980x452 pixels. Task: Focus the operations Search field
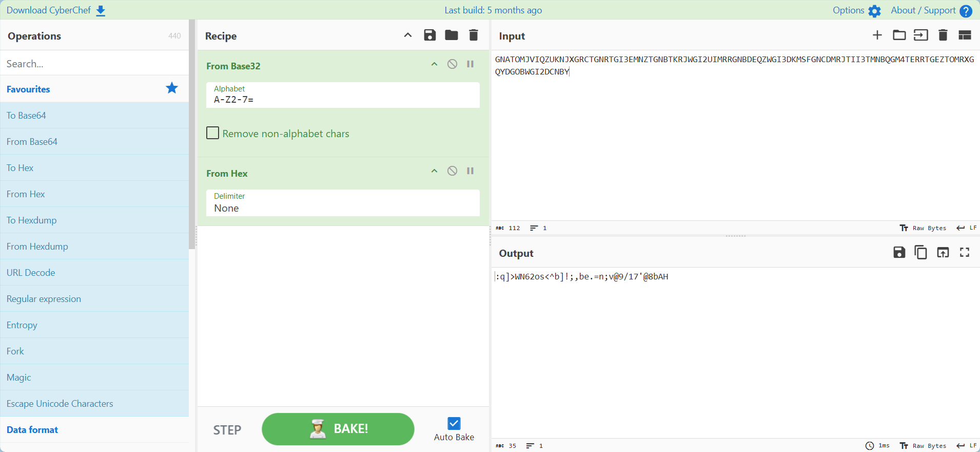point(94,63)
